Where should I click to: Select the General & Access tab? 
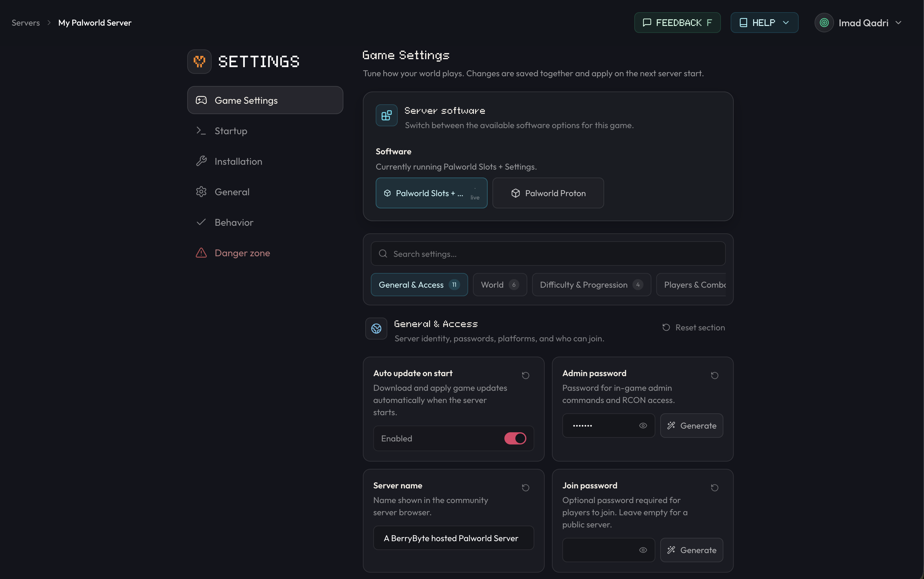pyautogui.click(x=419, y=285)
